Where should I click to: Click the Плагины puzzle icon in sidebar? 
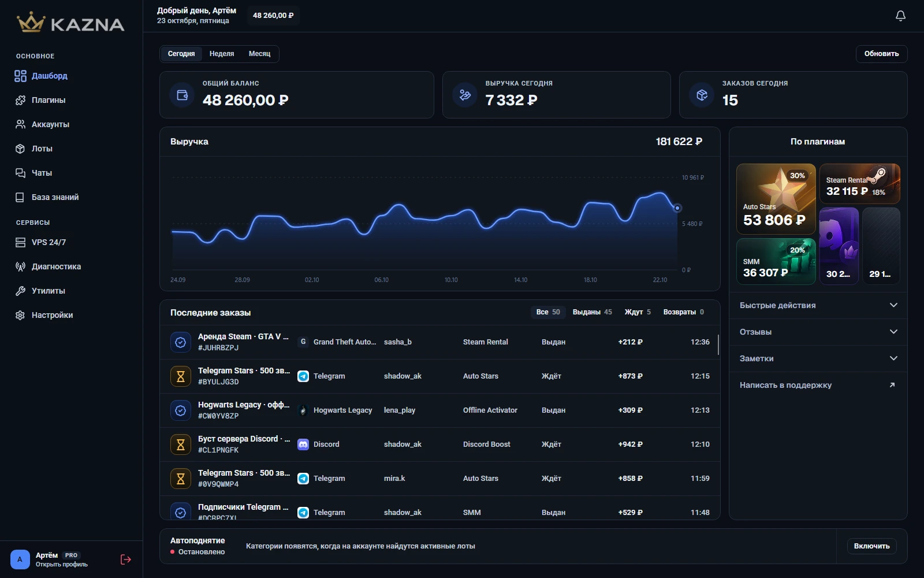(20, 100)
